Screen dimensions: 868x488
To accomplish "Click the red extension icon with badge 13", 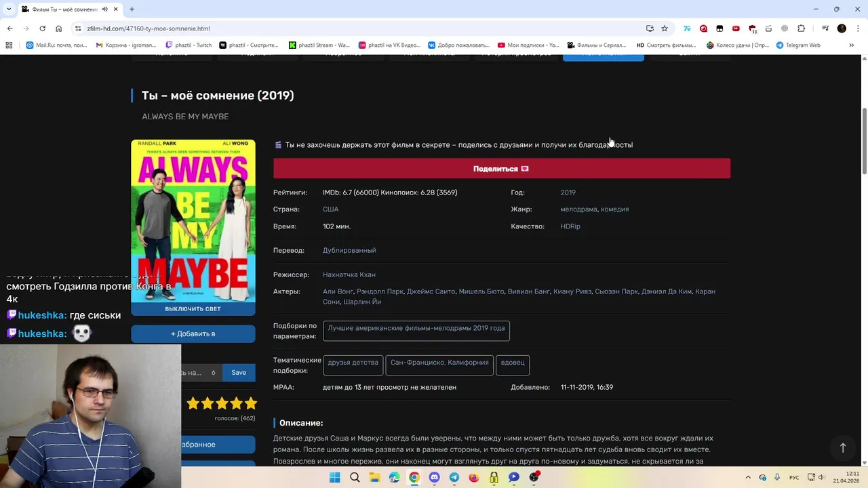I will (x=752, y=28).
